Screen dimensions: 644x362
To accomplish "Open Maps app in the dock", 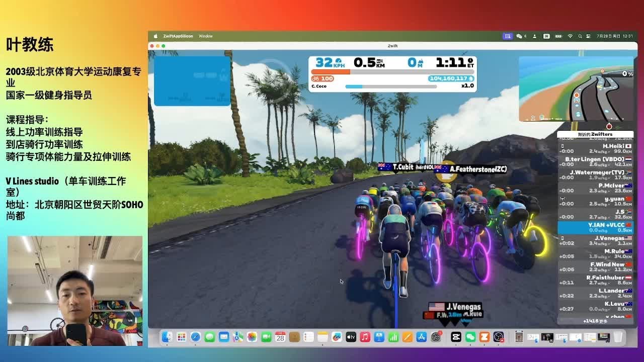I will [238, 337].
